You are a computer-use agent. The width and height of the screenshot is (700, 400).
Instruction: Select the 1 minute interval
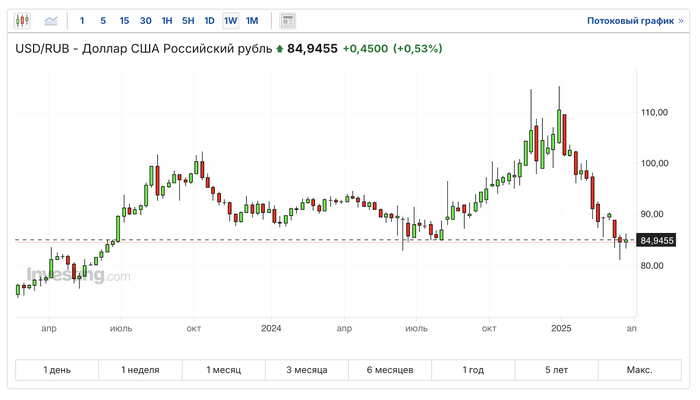(x=82, y=20)
